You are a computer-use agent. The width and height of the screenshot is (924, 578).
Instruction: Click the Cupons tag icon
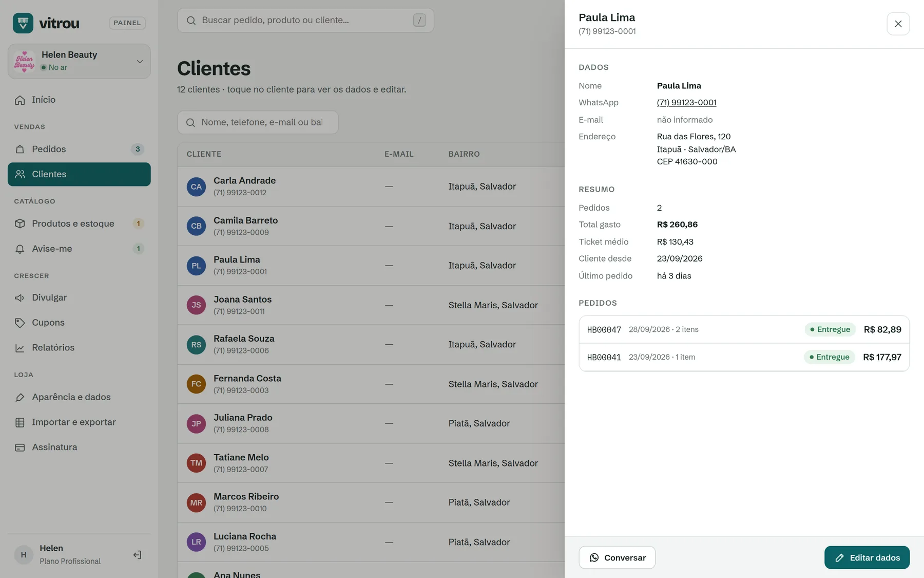click(x=20, y=323)
